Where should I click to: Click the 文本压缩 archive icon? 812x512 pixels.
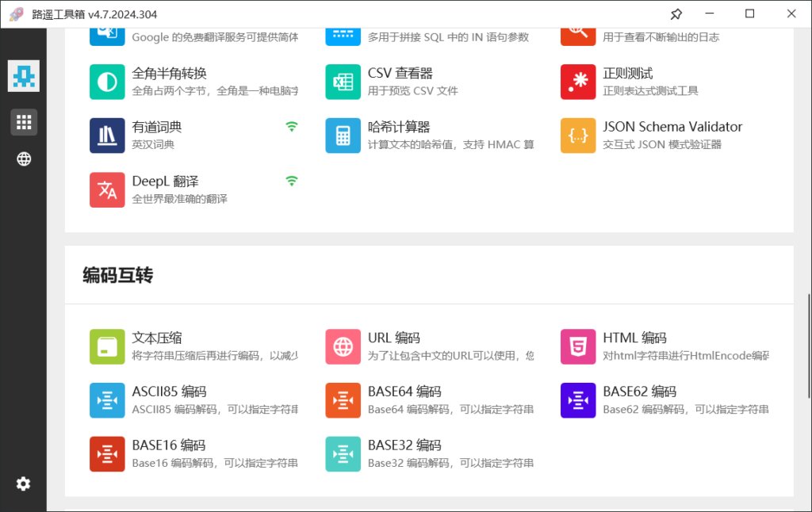click(107, 346)
